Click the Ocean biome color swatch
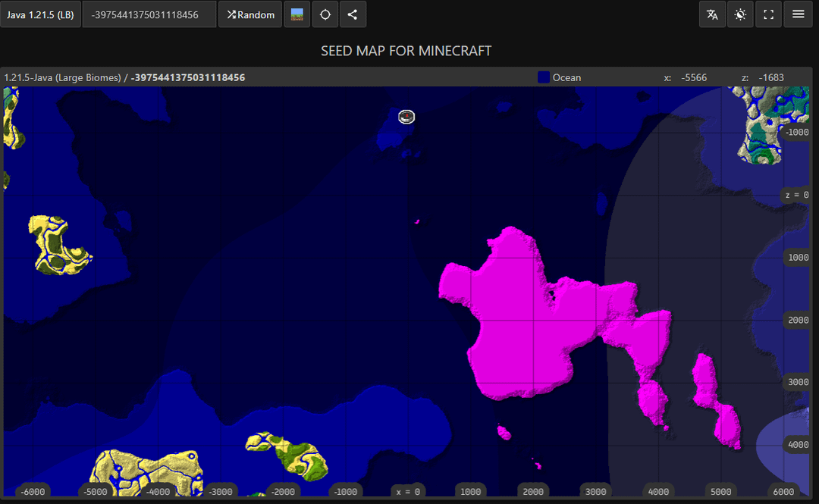 [x=543, y=77]
